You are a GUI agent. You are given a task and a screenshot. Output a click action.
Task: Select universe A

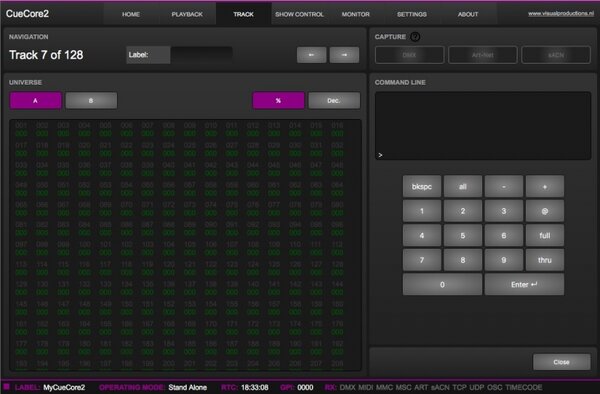36,101
